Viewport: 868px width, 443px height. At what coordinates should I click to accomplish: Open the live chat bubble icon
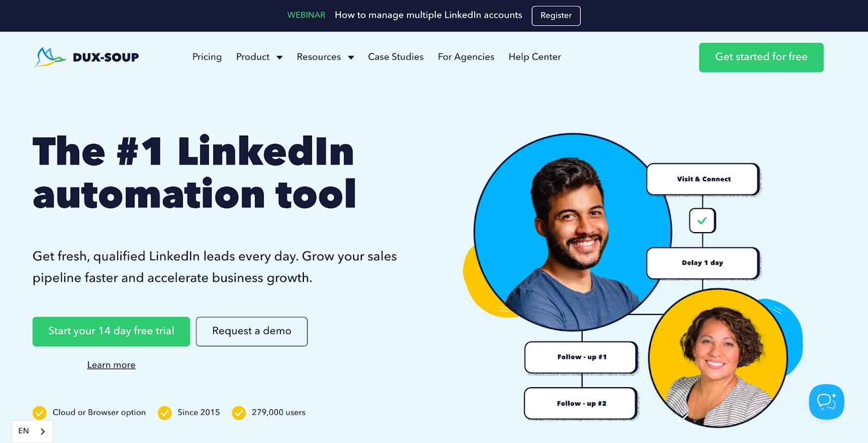click(x=826, y=402)
